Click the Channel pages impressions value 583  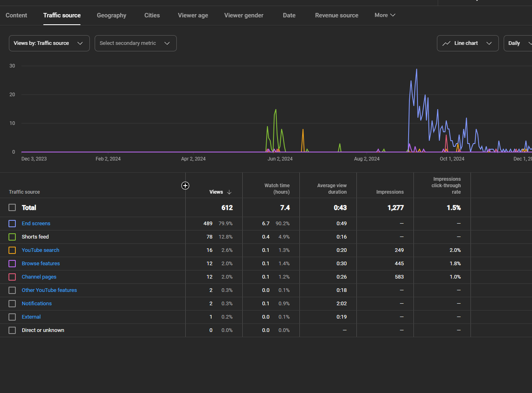[x=399, y=277]
